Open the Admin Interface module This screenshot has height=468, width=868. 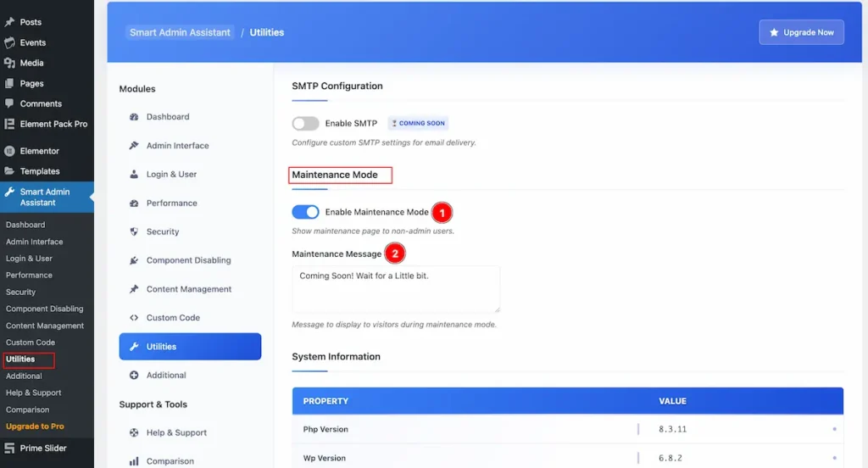(x=190, y=146)
